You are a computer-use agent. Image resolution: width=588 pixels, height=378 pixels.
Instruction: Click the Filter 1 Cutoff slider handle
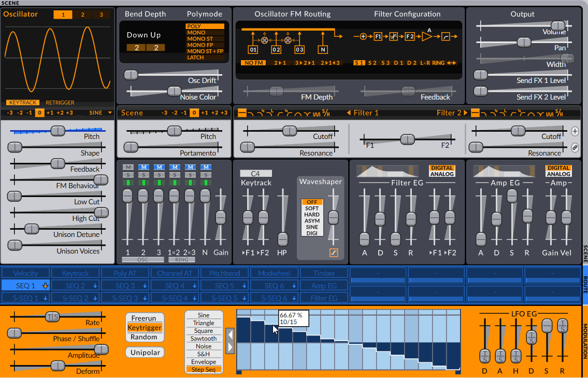(290, 131)
